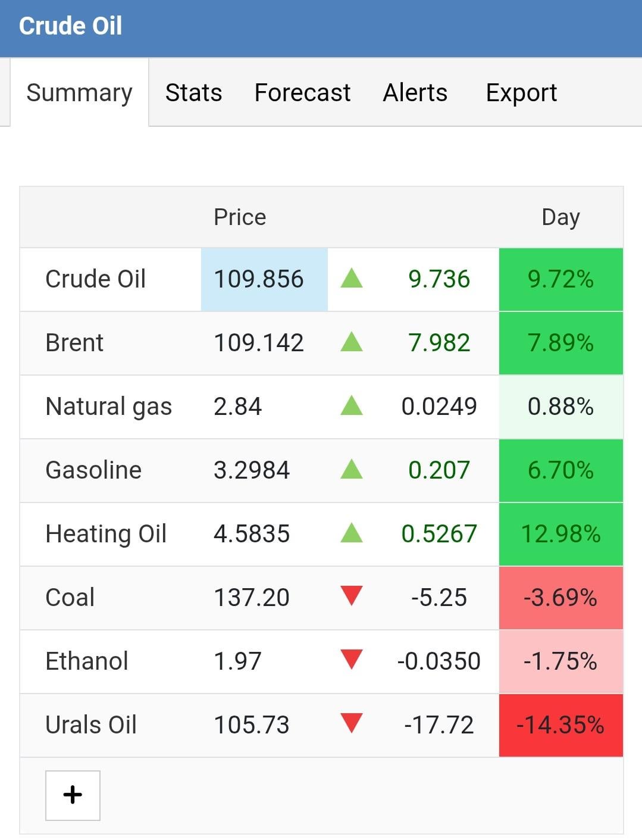Click the Urals Oil link
Screen dimensions: 642x840
click(91, 725)
